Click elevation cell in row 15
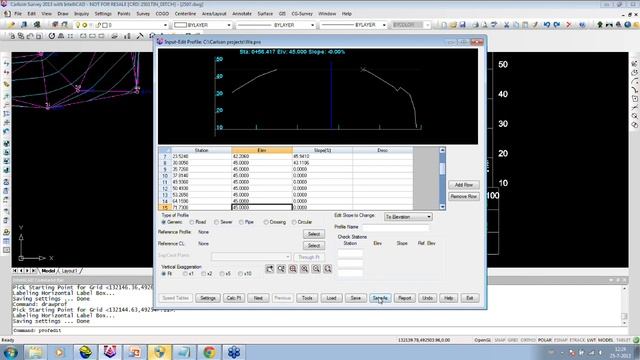Viewport: 640px width, 360px height. pyautogui.click(x=262, y=207)
